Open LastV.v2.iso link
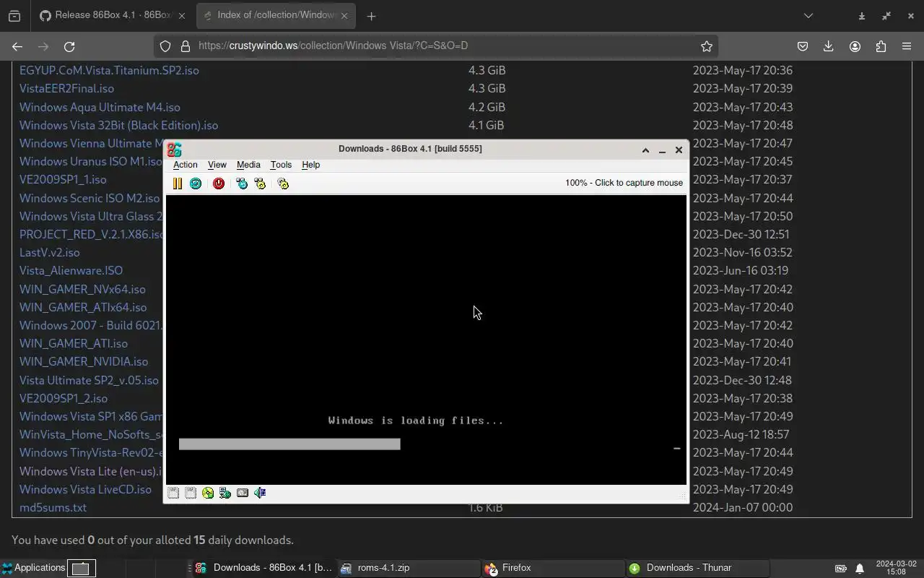The image size is (924, 578). (50, 252)
